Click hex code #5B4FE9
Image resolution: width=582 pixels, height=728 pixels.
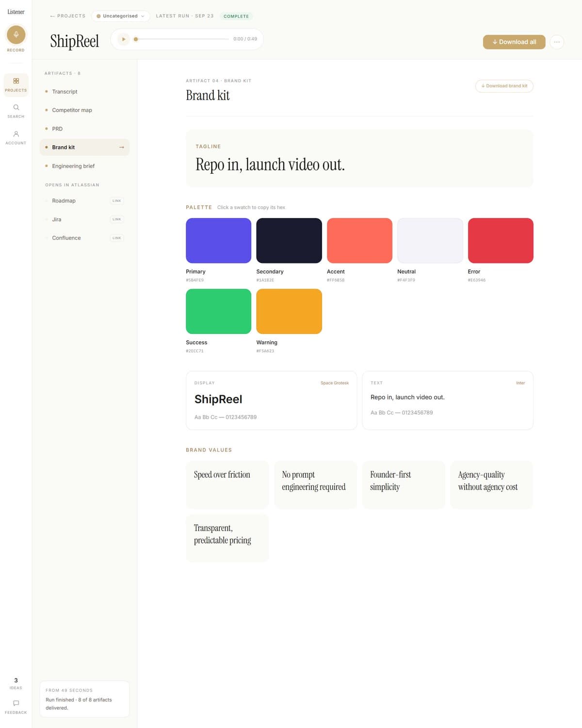[195, 280]
